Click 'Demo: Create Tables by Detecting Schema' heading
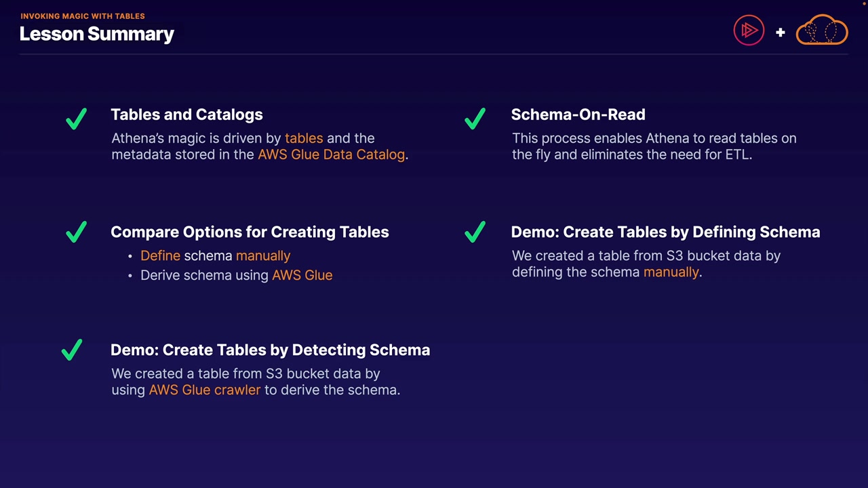 270,350
